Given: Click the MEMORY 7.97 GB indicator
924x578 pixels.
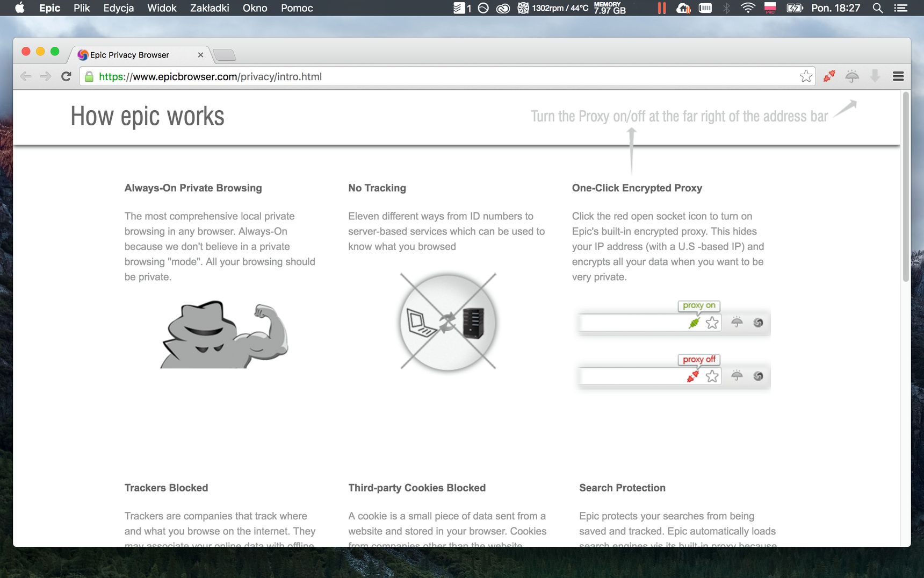Looking at the screenshot, I should coord(610,8).
